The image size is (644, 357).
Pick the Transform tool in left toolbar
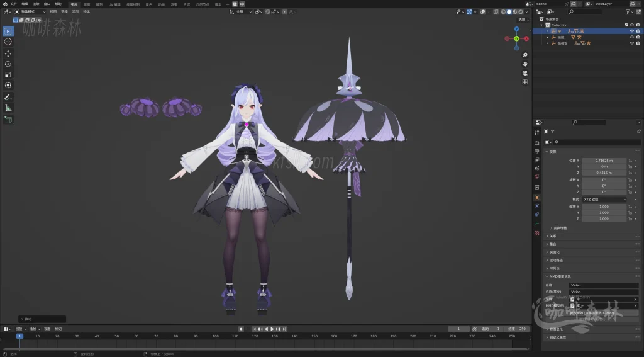point(8,85)
